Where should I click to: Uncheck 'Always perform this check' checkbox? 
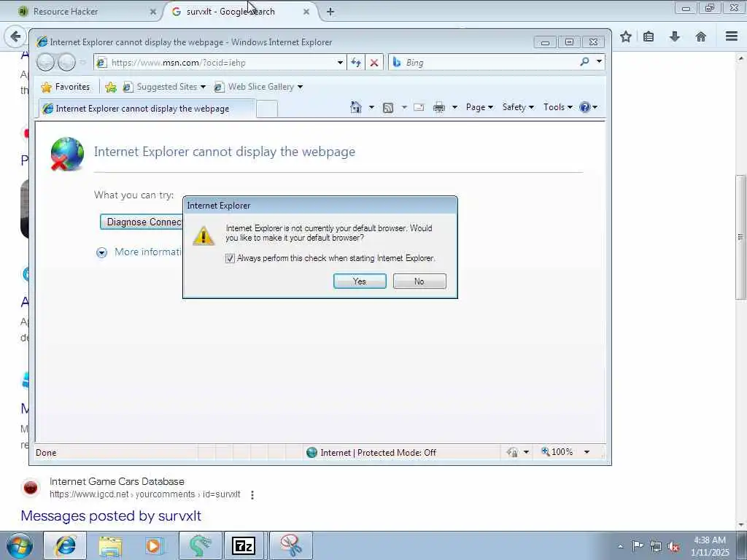pyautogui.click(x=230, y=258)
